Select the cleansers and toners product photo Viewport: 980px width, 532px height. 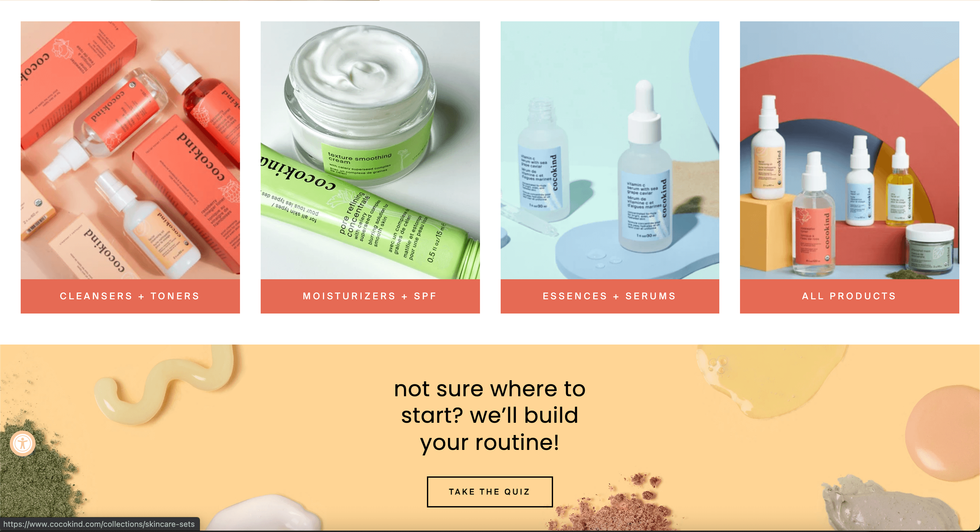tap(130, 150)
